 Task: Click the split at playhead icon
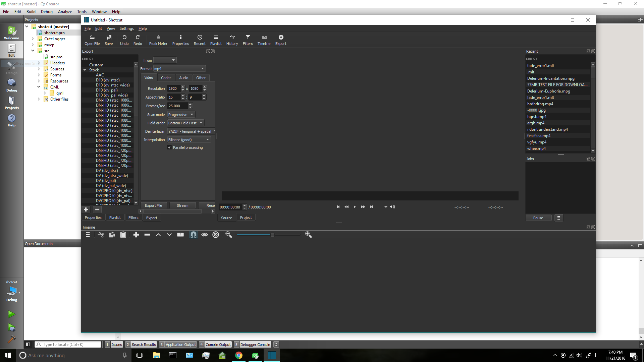pos(180,235)
